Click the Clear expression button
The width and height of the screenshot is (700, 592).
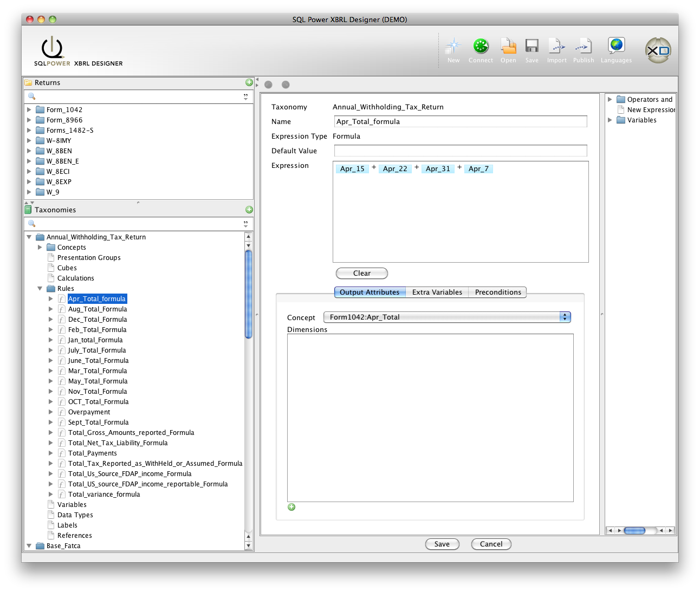(x=362, y=273)
